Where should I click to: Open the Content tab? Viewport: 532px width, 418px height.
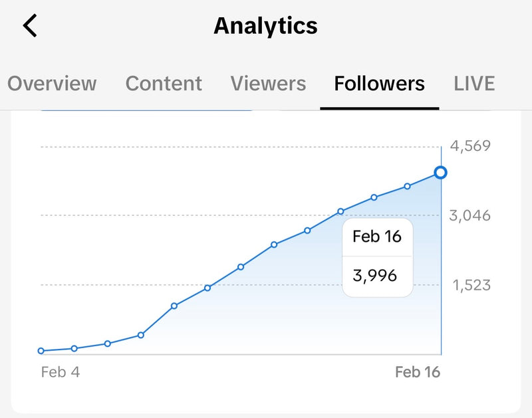pos(164,84)
